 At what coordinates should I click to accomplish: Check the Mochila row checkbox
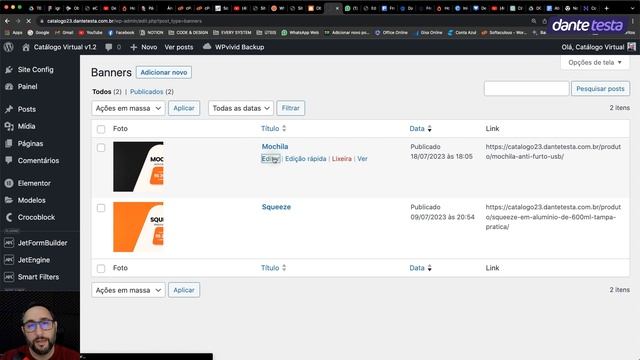[x=101, y=148]
